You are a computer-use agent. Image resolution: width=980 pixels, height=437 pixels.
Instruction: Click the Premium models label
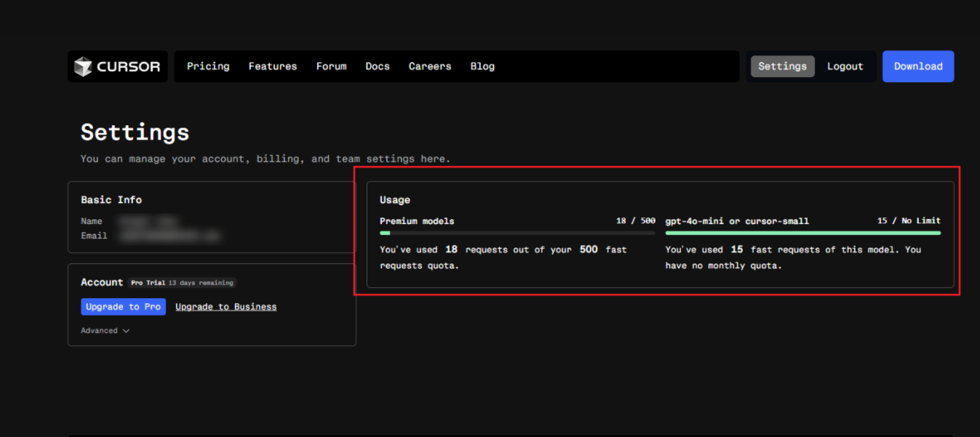click(417, 221)
